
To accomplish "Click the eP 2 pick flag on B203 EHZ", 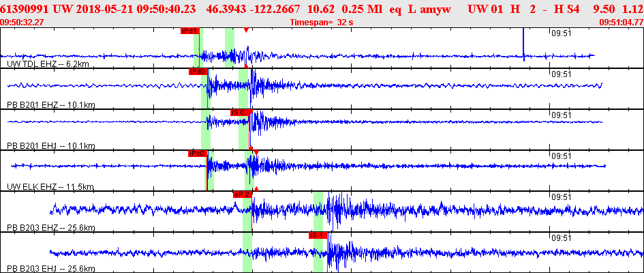I will [x=243, y=195].
